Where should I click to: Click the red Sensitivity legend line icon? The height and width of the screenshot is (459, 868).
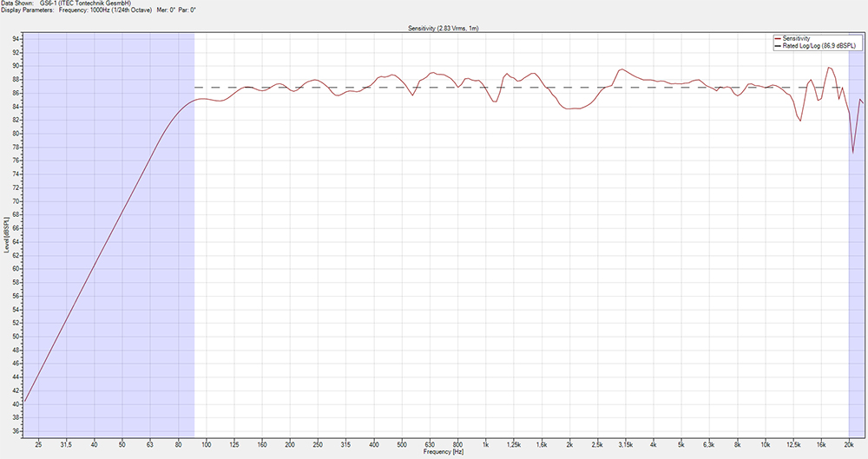tap(777, 39)
